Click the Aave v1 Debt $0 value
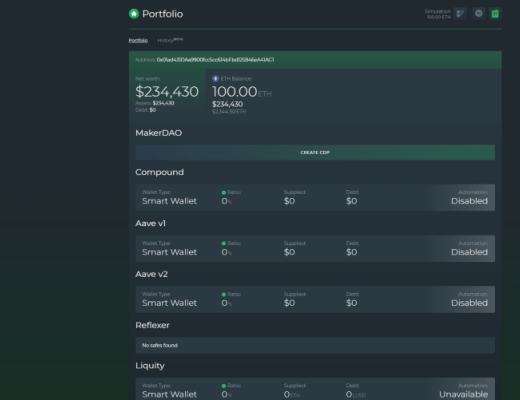The image size is (520, 400). point(352,252)
